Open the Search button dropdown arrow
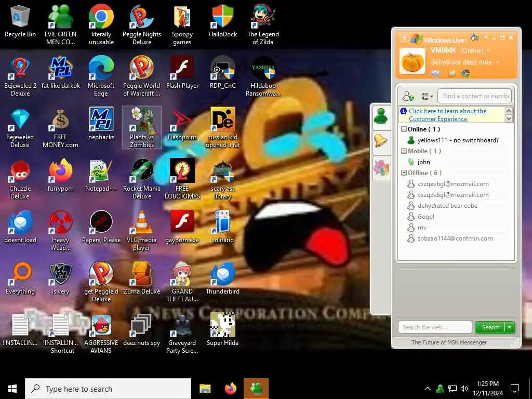 click(510, 327)
